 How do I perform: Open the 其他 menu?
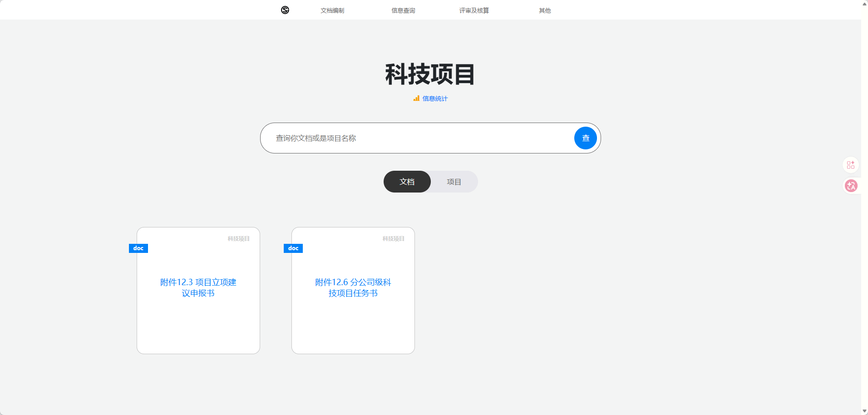tap(545, 10)
